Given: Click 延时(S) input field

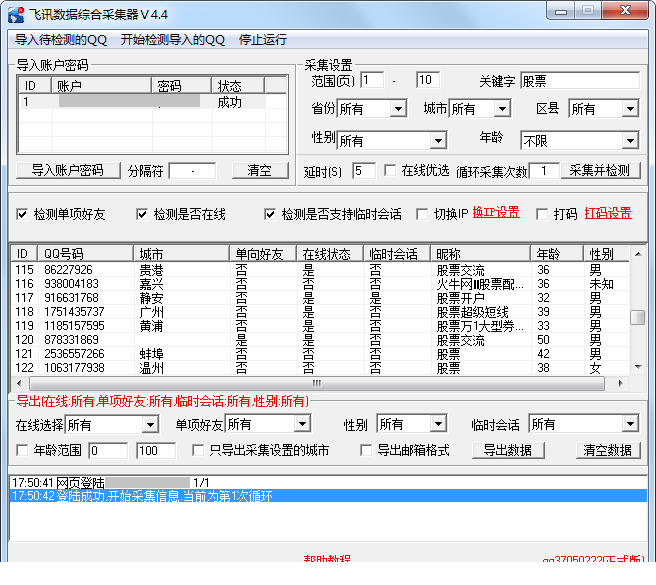Looking at the screenshot, I should tap(364, 171).
